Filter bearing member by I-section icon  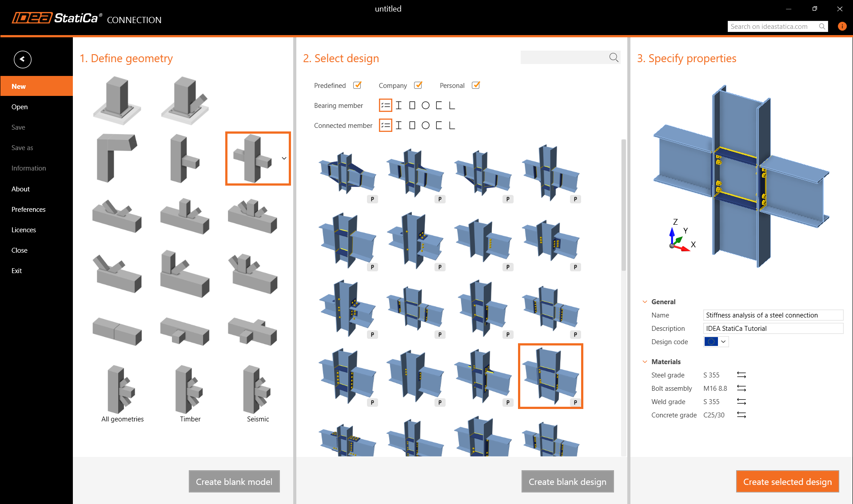pos(399,105)
